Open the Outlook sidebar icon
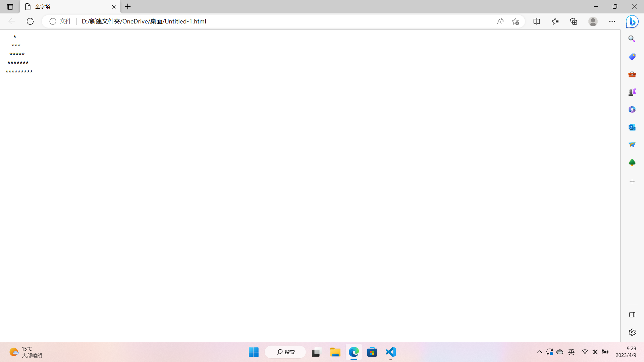644x362 pixels. pyautogui.click(x=632, y=127)
